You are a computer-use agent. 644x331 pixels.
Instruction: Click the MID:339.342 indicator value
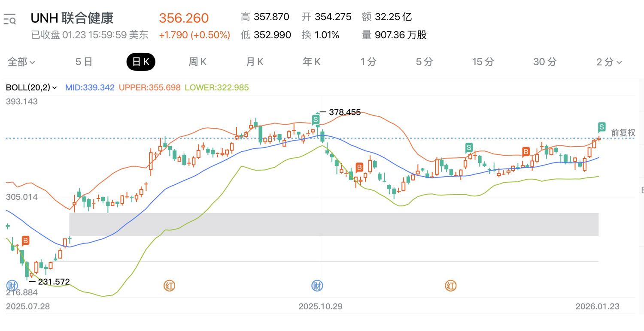point(90,87)
